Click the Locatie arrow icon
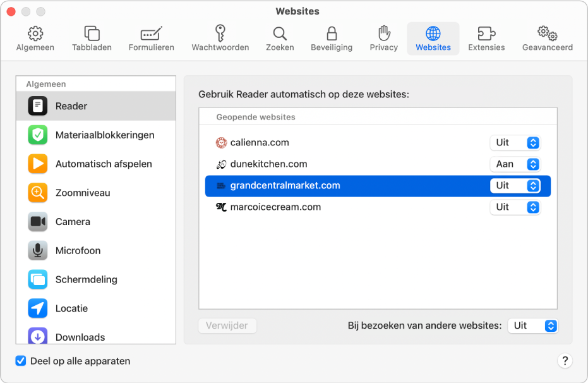Viewport: 588px width, 383px height. pyautogui.click(x=37, y=308)
